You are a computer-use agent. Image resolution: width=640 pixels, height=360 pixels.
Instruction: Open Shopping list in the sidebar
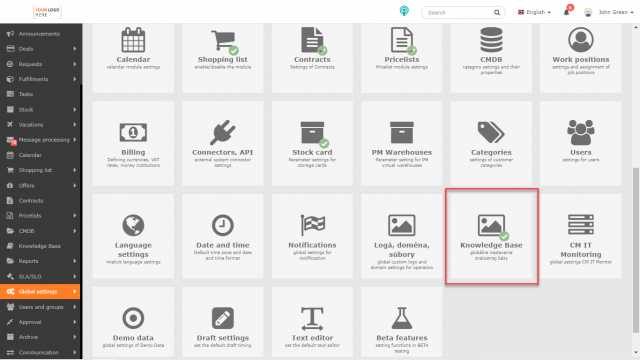coord(40,170)
